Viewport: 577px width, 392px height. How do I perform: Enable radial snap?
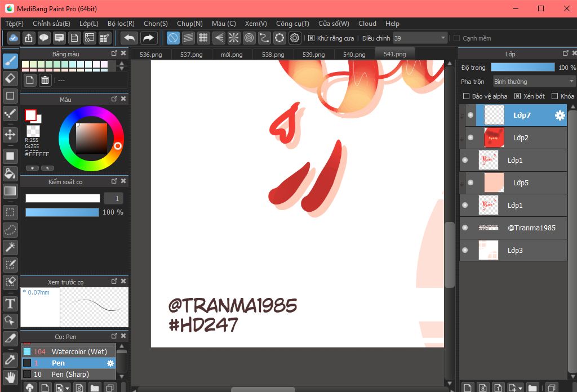tap(234, 38)
